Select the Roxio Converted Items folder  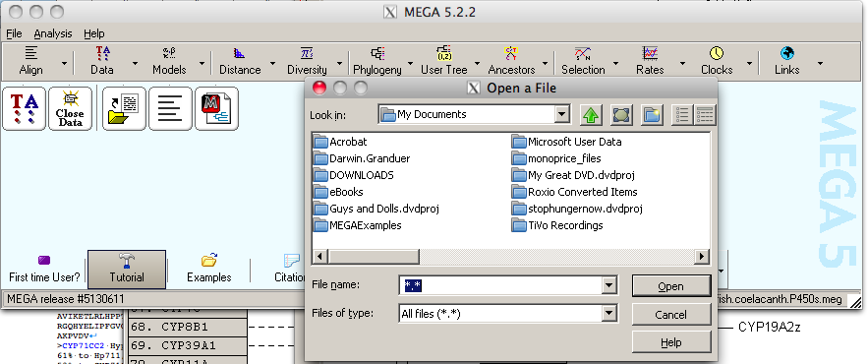coord(575,192)
